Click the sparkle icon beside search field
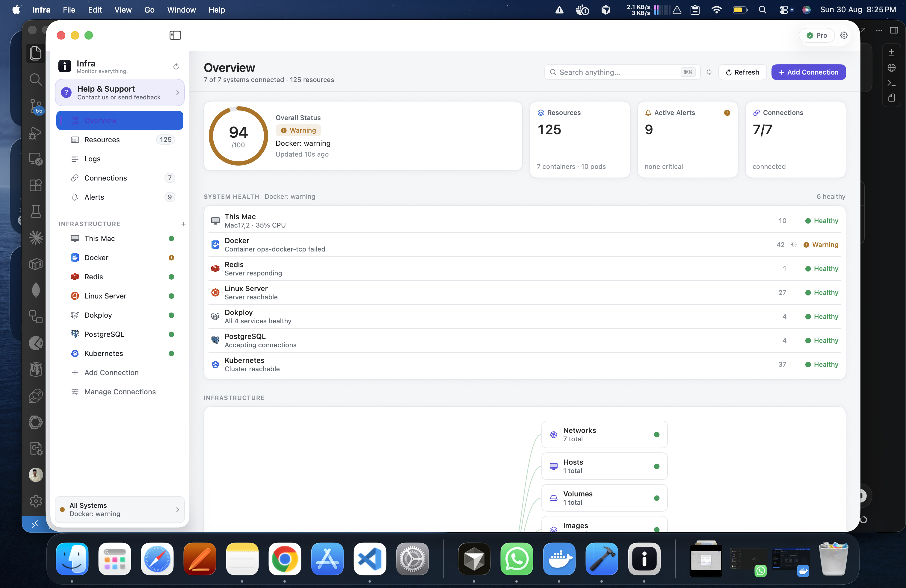The width and height of the screenshot is (906, 588). coord(709,72)
